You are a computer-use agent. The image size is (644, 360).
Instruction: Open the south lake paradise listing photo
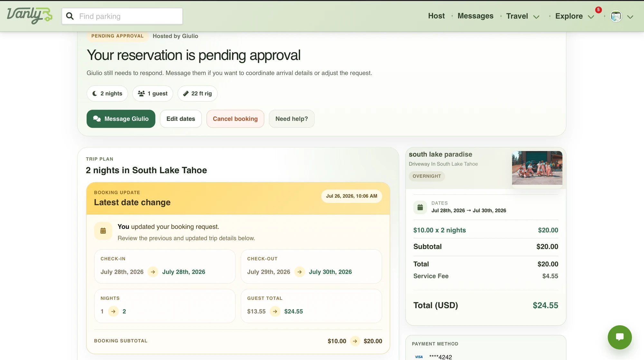point(537,168)
